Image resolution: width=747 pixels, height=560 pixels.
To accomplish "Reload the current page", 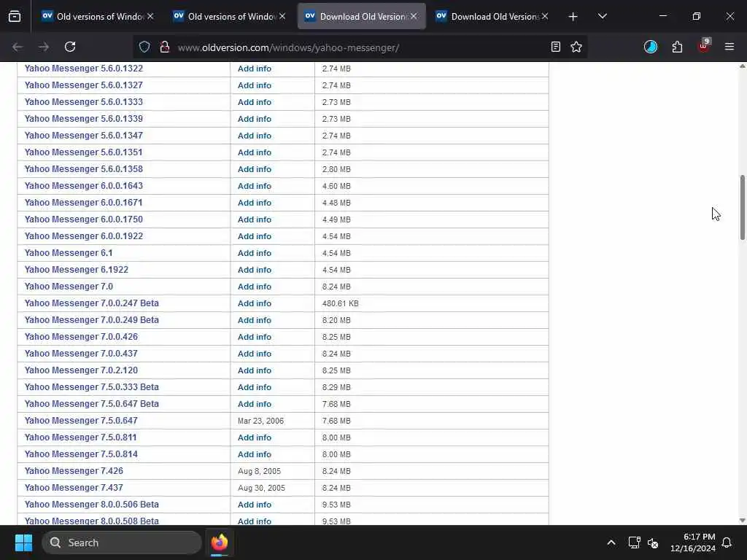I will tap(70, 47).
